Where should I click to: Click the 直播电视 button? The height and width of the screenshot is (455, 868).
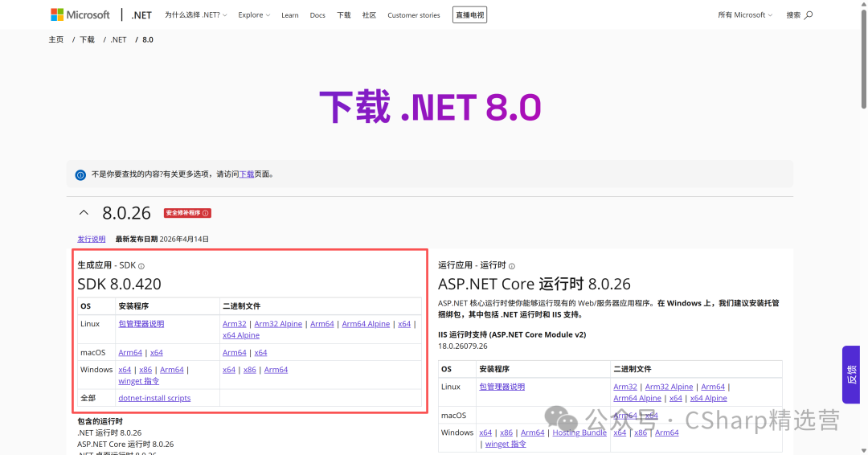(469, 15)
